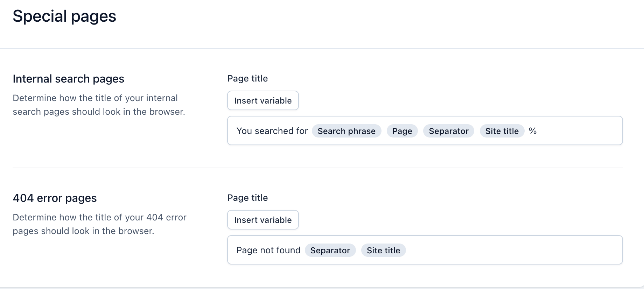Select the Site title pill in 404 page title
The image size is (644, 289).
tap(383, 250)
